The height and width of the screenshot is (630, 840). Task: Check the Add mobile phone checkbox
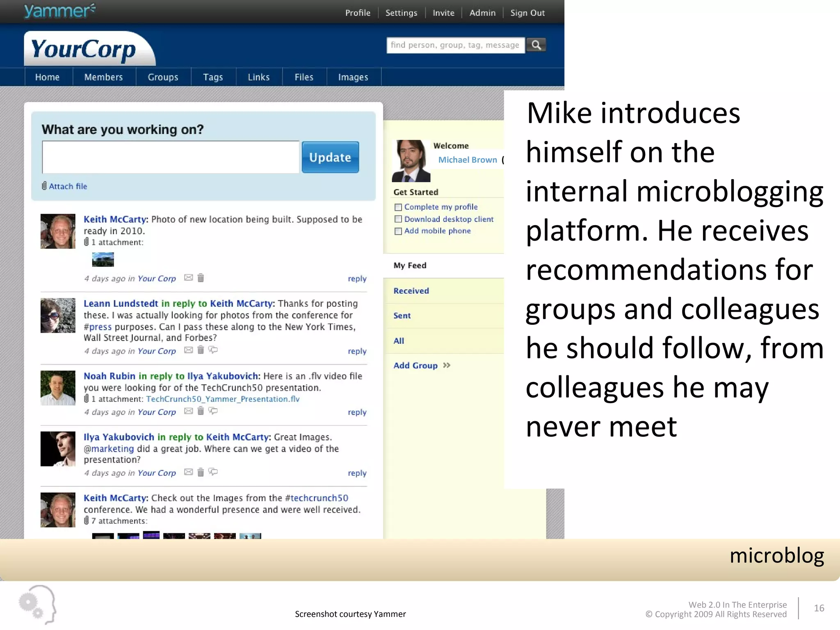tap(398, 231)
